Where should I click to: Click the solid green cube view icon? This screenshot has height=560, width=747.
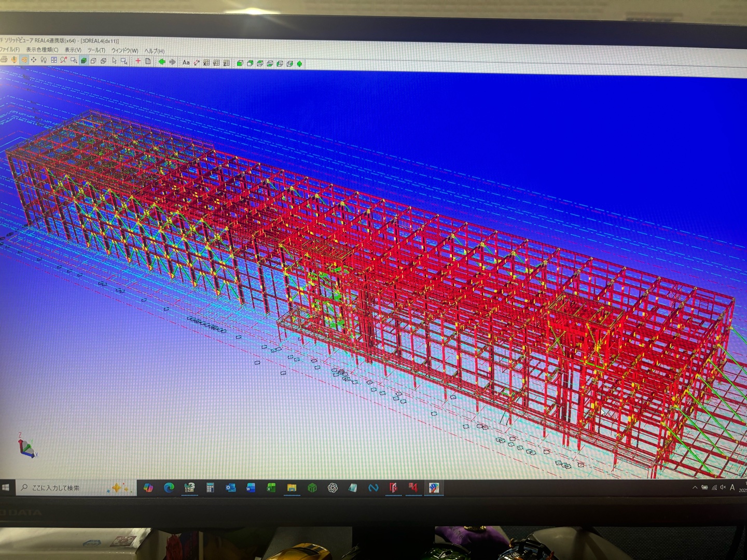[x=240, y=63]
